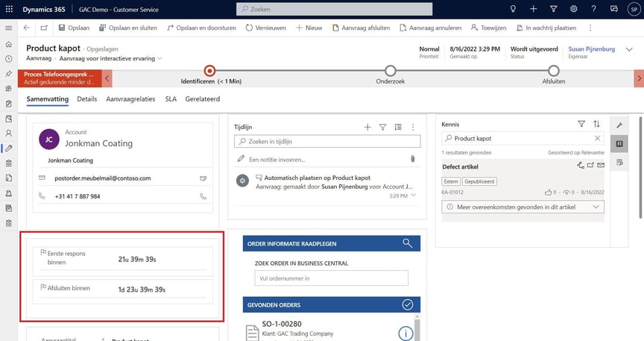Screen dimensions: 644x341
Task: Move to next stage with right chevron
Action: (x=639, y=78)
